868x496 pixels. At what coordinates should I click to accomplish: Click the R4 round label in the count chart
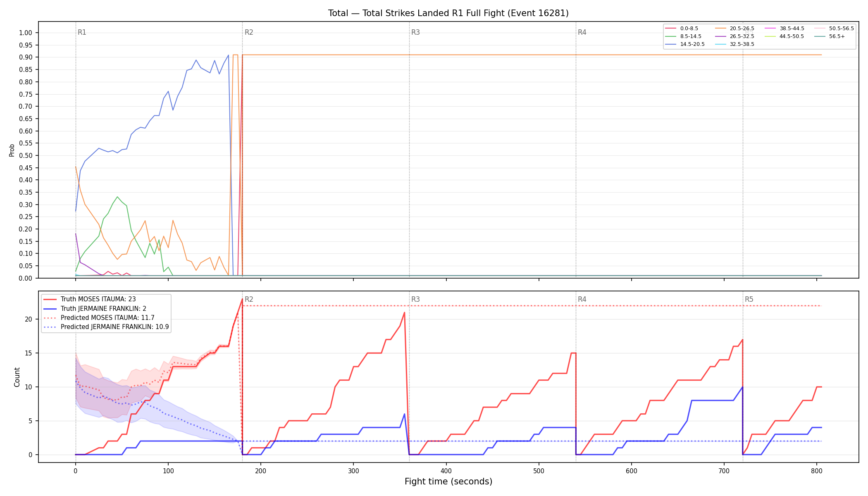(x=582, y=299)
